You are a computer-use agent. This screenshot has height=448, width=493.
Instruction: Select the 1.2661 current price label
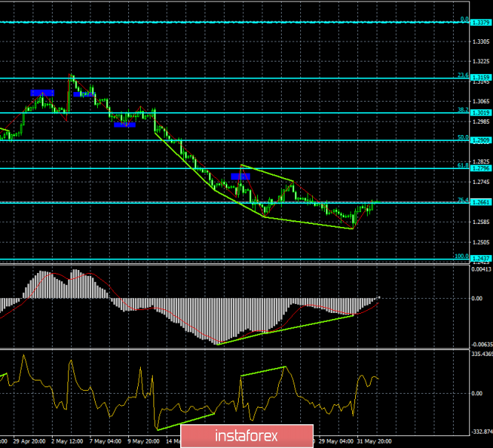481,202
